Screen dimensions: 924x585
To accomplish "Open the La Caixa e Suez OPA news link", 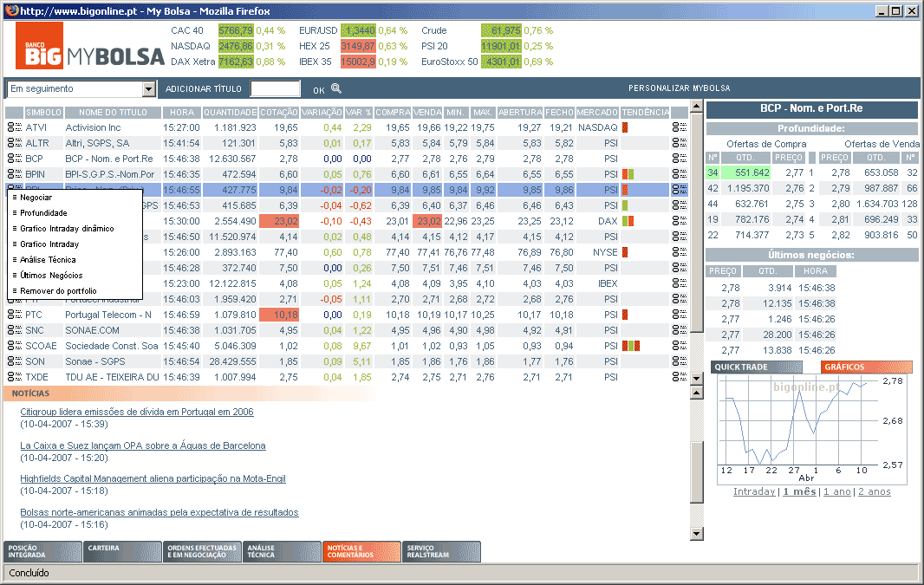I will pos(143,445).
